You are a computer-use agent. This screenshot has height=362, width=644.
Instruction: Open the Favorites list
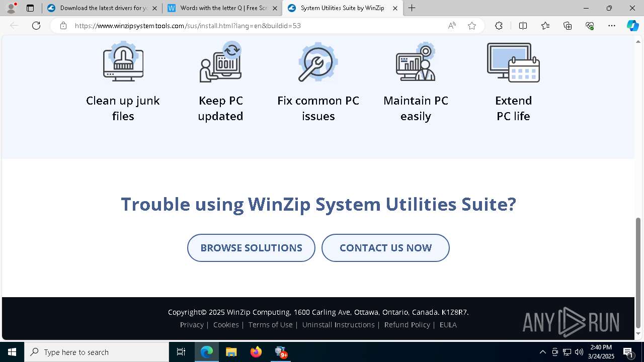545,26
